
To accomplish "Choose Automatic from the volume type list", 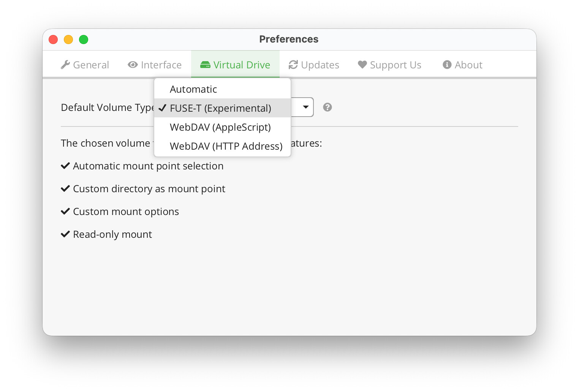I will 193,89.
